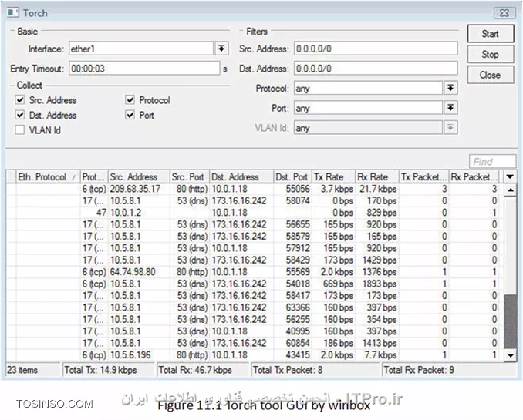523x420 pixels.
Task: Sort by Tx Rate column header
Action: tap(333, 176)
